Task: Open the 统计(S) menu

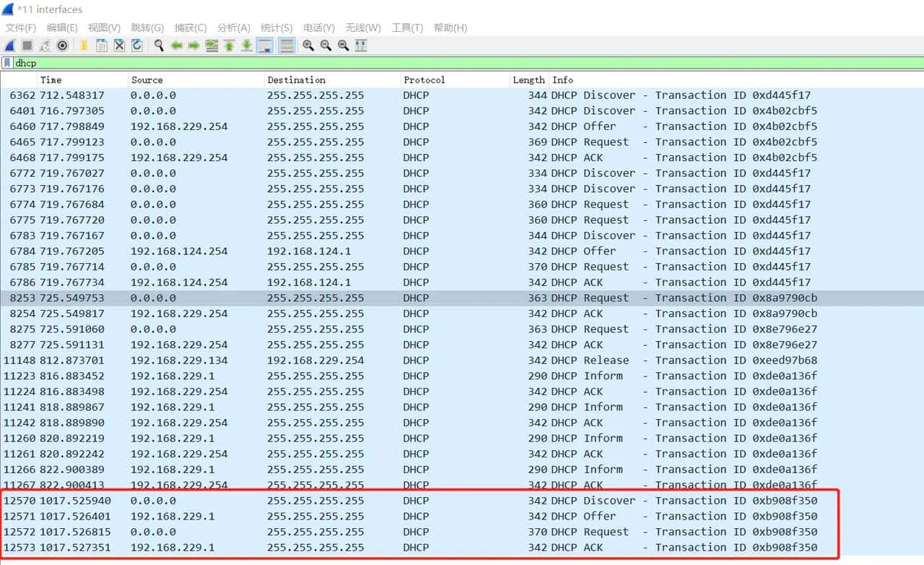Action: (x=276, y=27)
